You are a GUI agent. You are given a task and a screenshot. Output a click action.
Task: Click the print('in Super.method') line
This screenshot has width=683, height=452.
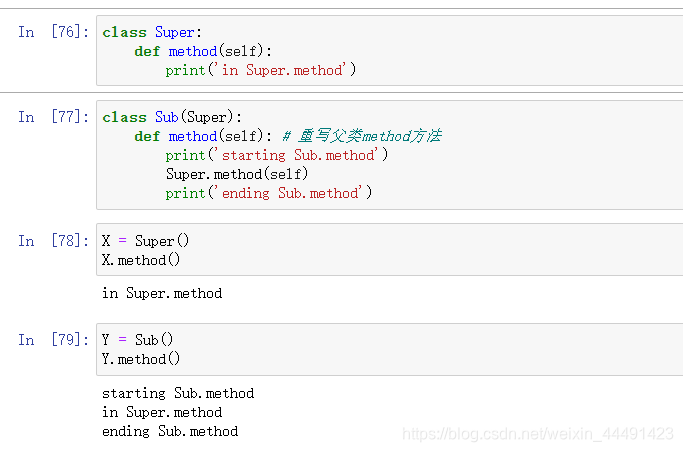[260, 70]
